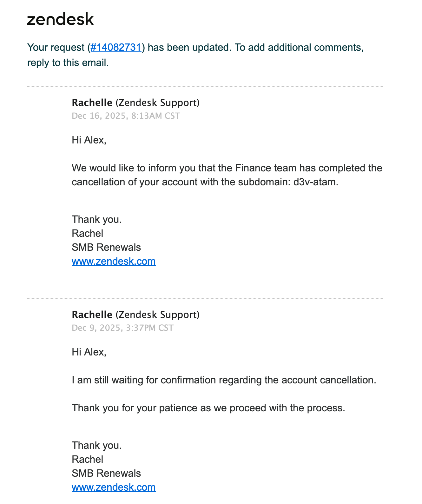
Task: Click "Your request" text in the header line
Action: [56, 47]
